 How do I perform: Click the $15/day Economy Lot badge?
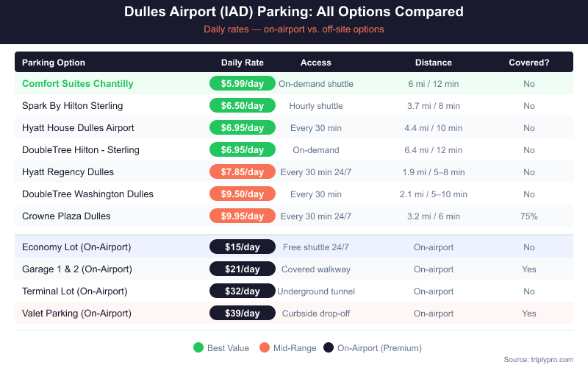pyautogui.click(x=243, y=247)
